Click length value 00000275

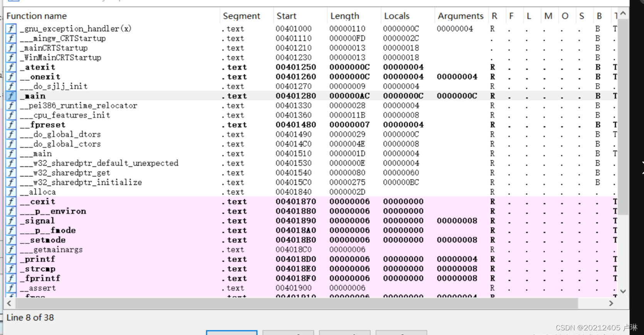click(x=347, y=183)
